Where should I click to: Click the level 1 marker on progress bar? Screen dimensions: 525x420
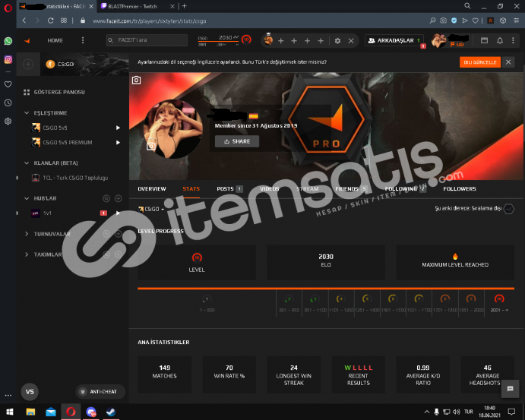207,298
